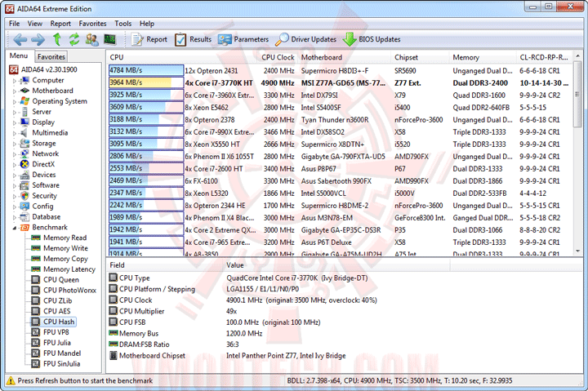Select the CPU Queen benchmark
Image resolution: width=588 pixels, height=391 pixels.
pyautogui.click(x=61, y=280)
